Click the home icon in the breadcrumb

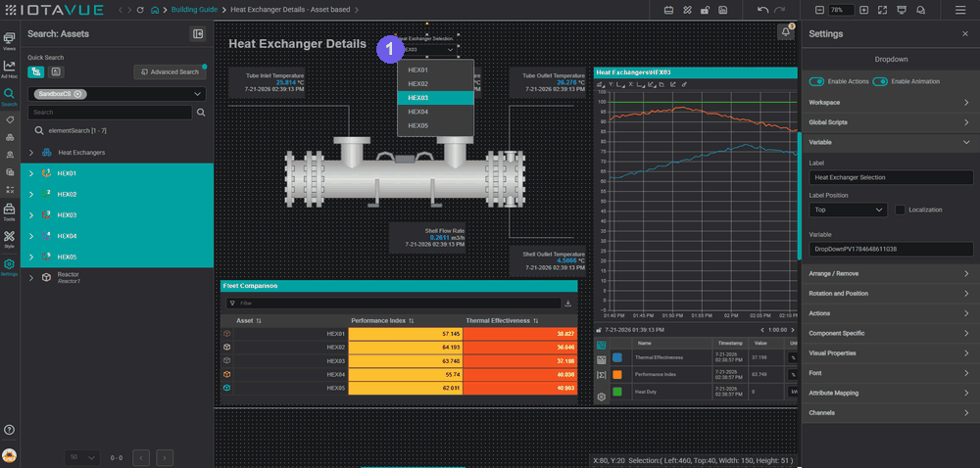tap(155, 10)
